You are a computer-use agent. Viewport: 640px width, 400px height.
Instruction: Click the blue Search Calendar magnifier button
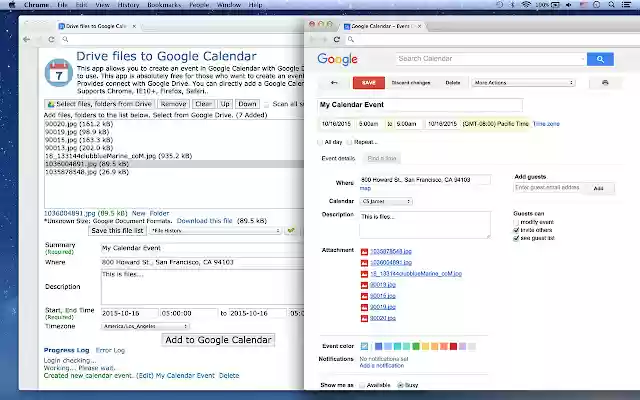pyautogui.click(x=600, y=59)
